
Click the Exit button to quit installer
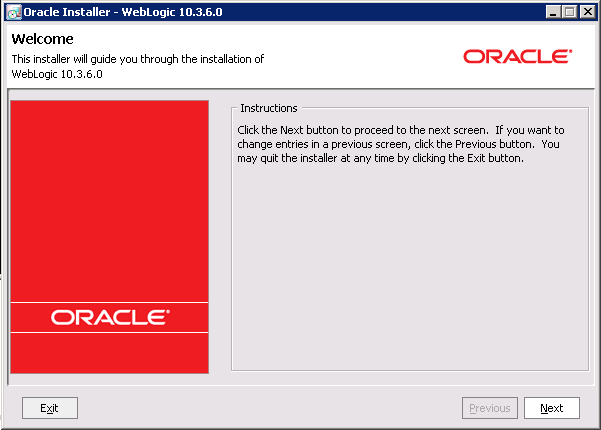pos(50,408)
